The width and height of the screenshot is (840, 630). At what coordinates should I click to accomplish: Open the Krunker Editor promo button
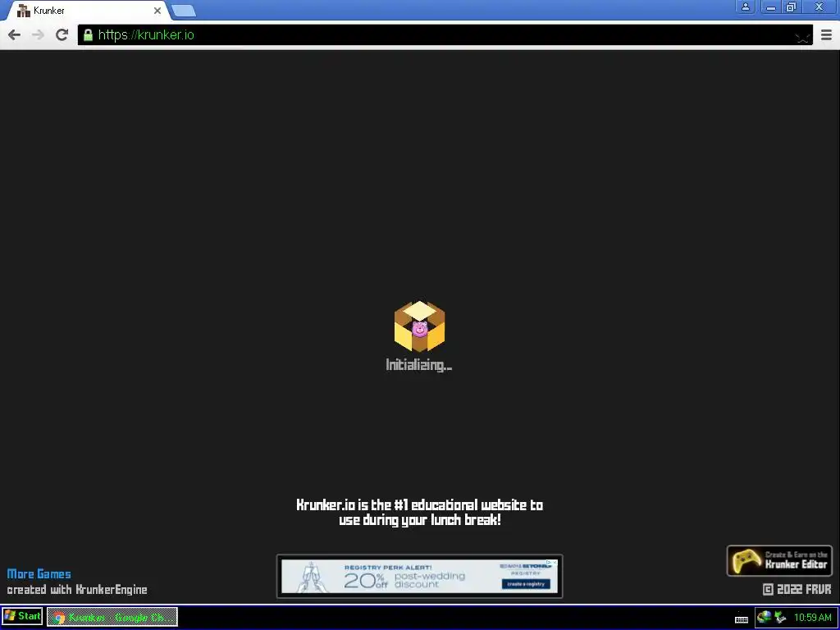point(779,560)
